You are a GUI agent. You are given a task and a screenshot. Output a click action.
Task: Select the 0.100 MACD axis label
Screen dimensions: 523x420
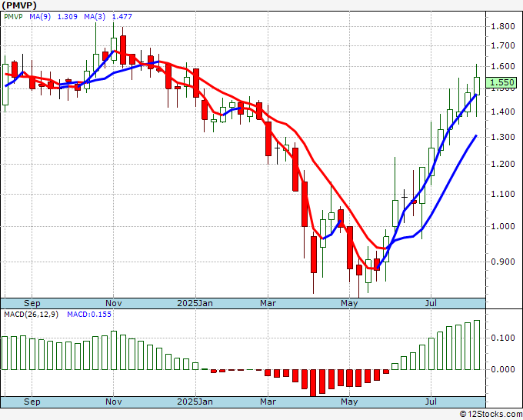503,338
